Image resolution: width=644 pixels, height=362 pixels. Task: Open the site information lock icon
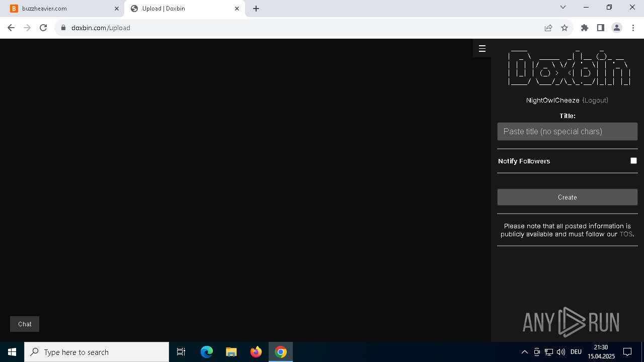point(63,28)
